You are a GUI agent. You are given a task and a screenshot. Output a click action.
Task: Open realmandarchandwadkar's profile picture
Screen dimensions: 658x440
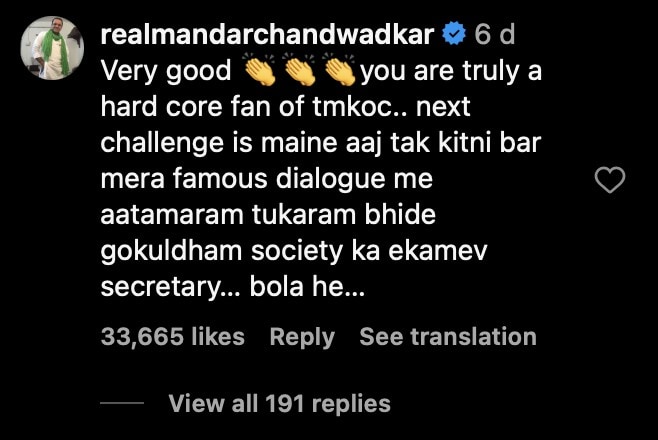tap(52, 48)
